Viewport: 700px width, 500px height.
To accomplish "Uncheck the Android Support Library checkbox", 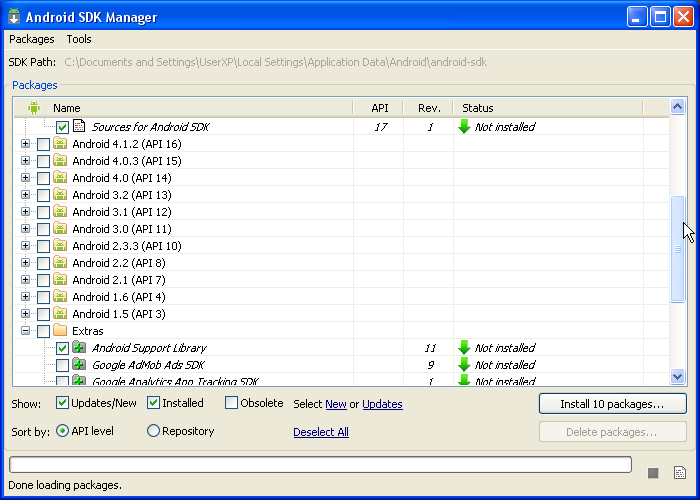I will point(62,348).
